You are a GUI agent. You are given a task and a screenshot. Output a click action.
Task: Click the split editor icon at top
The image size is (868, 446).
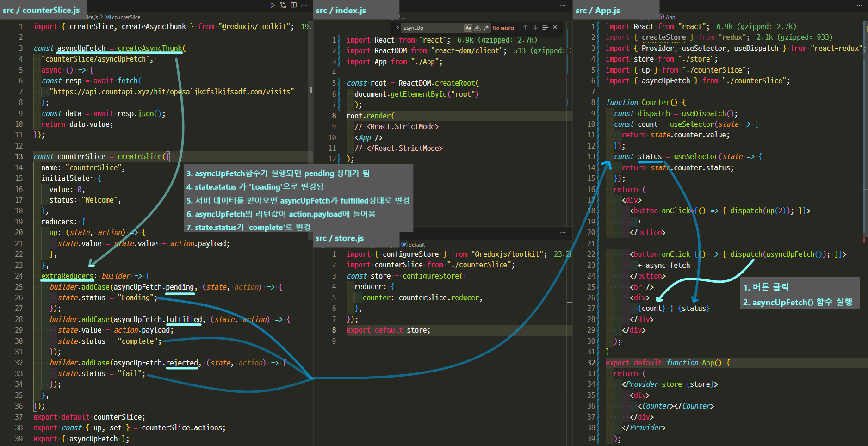click(x=294, y=5)
